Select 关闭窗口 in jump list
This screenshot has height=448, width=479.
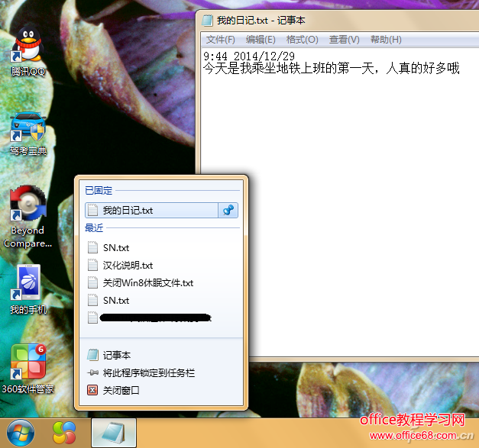[161, 390]
